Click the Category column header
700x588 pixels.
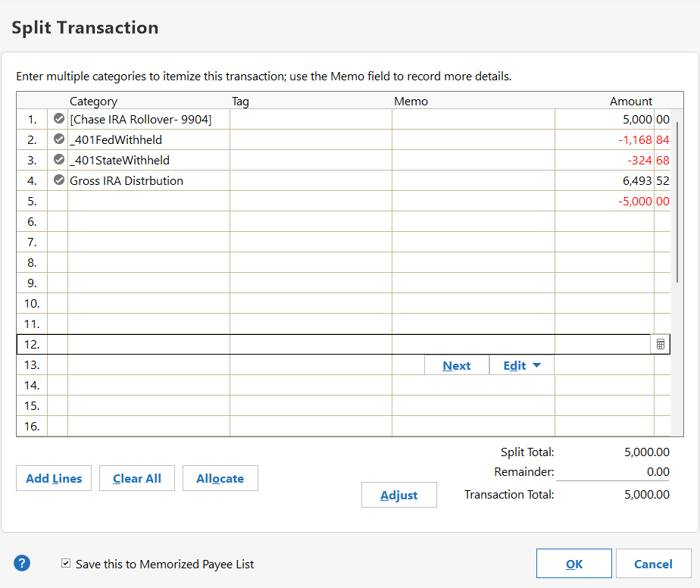[93, 102]
